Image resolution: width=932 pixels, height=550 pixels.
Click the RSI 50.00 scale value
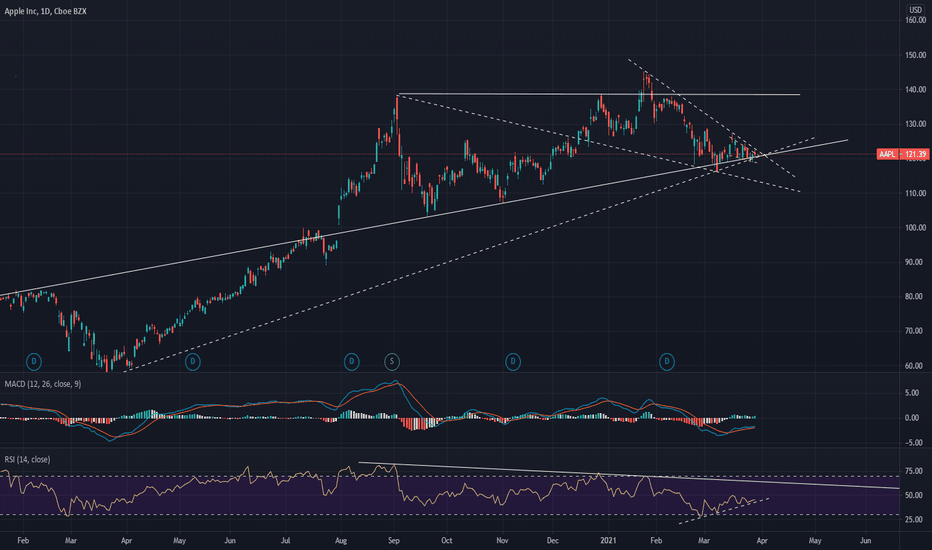click(914, 495)
